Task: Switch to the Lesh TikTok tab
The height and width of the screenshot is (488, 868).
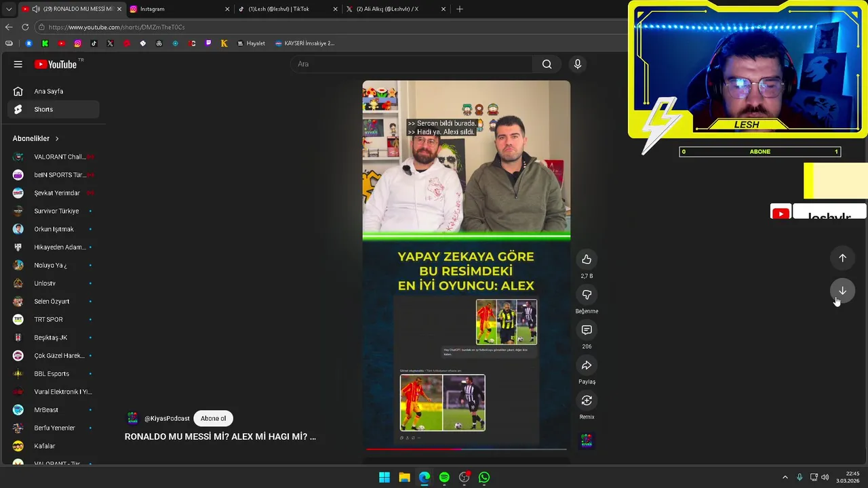Action: point(288,9)
